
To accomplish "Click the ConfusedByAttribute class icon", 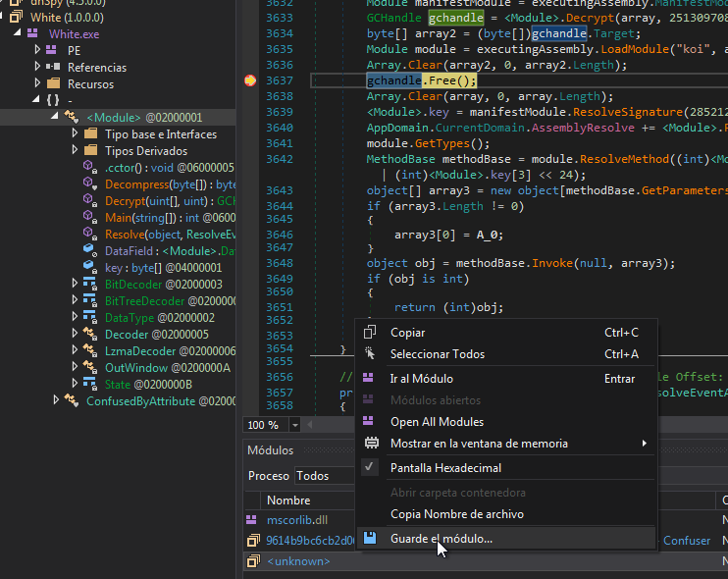I will click(72, 400).
